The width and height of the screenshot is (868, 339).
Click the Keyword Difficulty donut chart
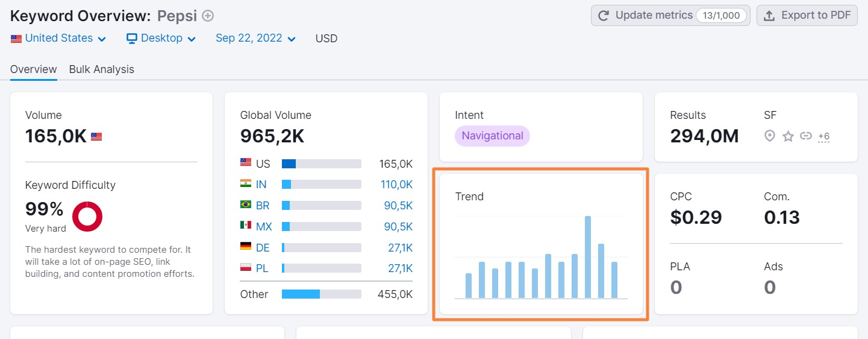(87, 216)
